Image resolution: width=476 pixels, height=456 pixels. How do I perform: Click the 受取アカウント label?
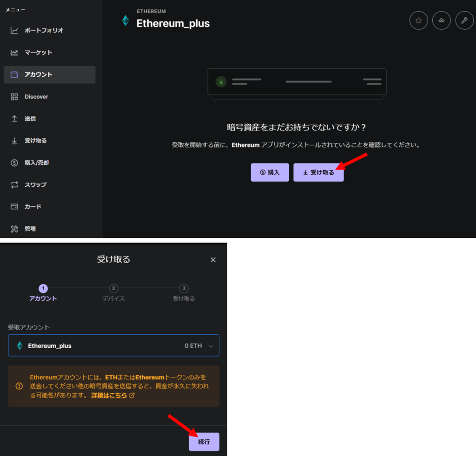28,327
